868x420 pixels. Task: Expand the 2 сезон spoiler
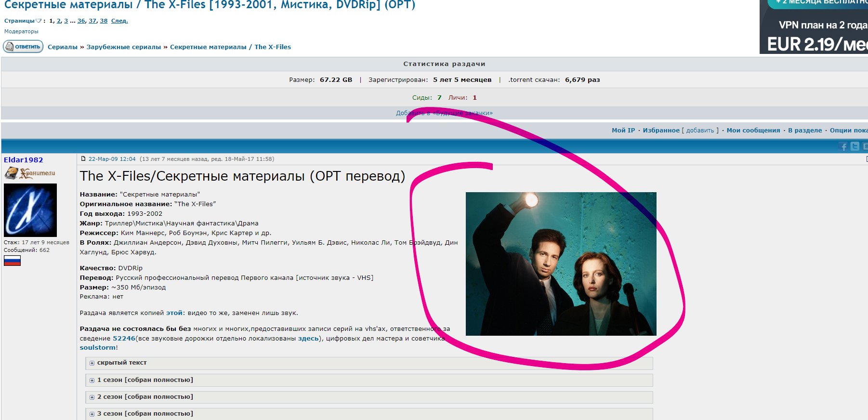pyautogui.click(x=368, y=397)
